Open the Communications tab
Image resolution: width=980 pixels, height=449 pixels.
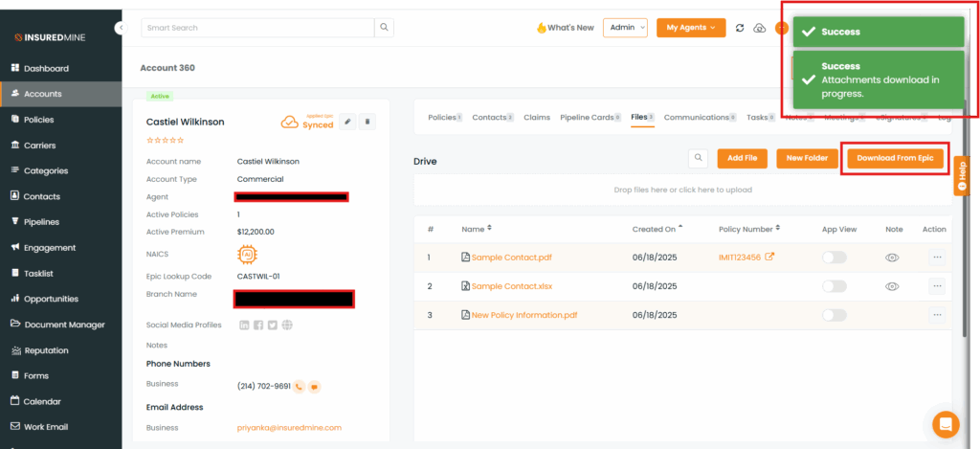point(701,117)
